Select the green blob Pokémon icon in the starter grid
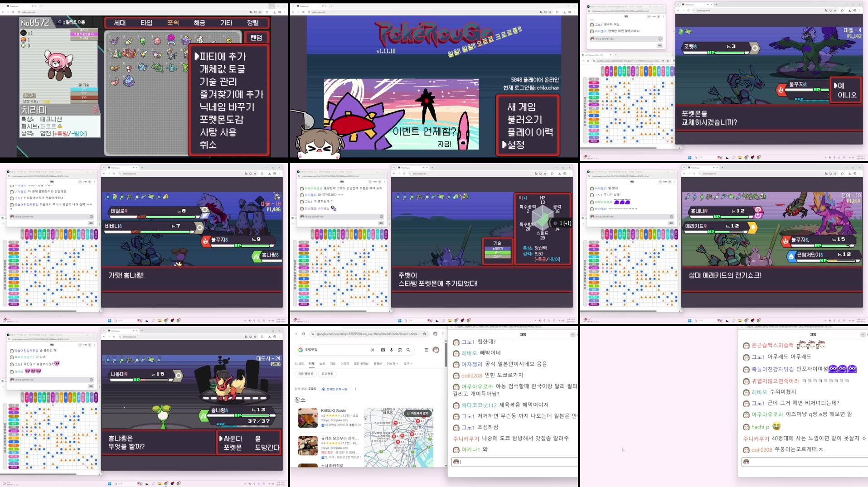This screenshot has height=487, width=868. coord(143,41)
